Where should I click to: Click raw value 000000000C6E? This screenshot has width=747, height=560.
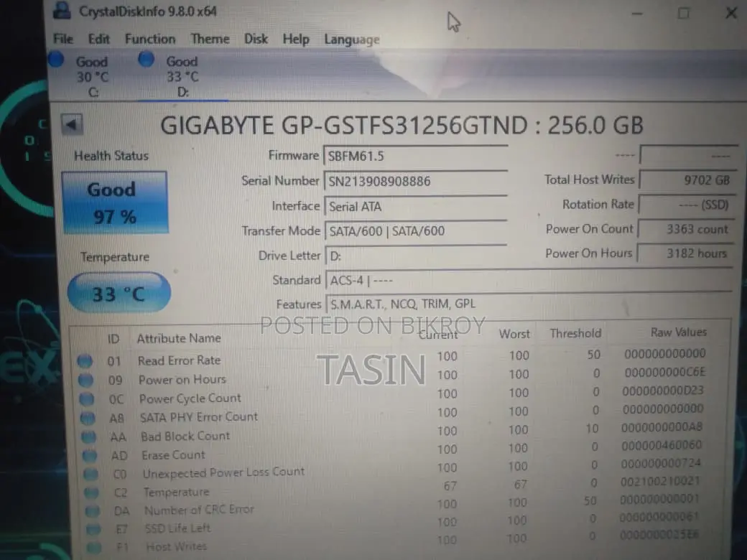[x=665, y=372]
